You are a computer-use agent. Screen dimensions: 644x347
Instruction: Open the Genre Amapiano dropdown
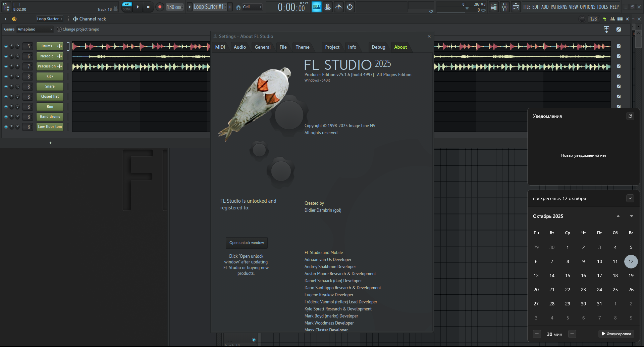click(35, 30)
